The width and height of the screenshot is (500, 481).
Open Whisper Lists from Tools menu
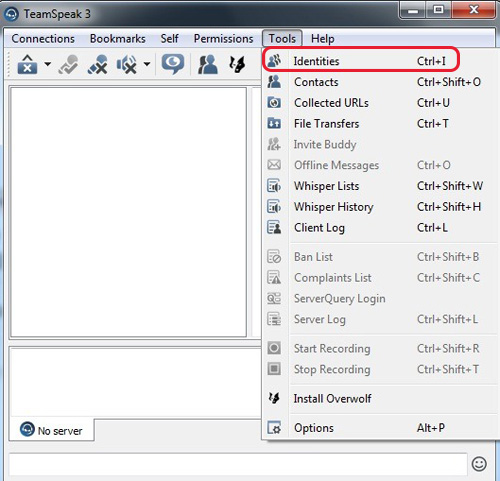point(378,186)
